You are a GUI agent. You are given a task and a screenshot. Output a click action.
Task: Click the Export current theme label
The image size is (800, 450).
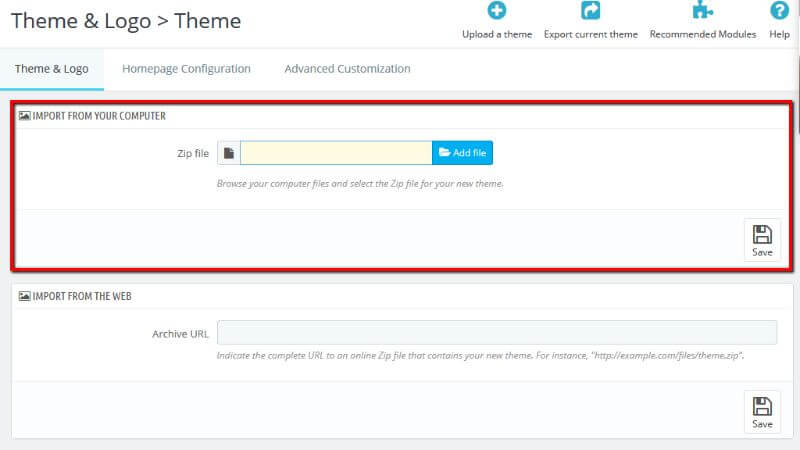590,34
